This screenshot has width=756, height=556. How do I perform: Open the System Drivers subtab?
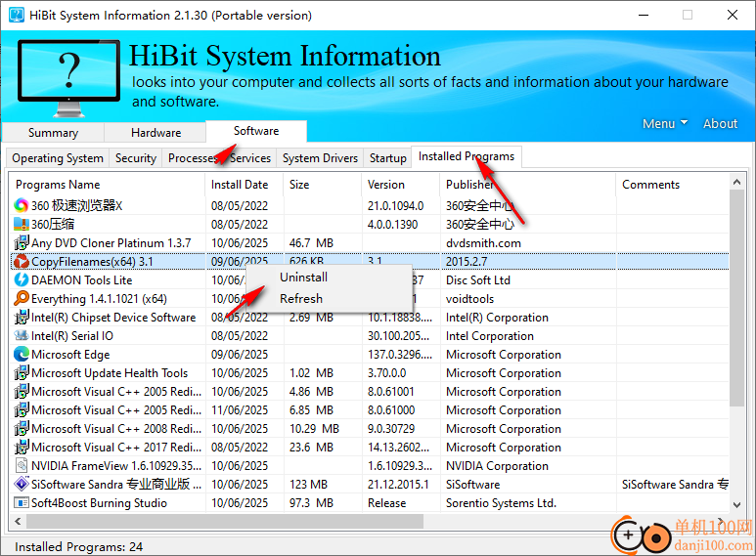click(x=320, y=158)
